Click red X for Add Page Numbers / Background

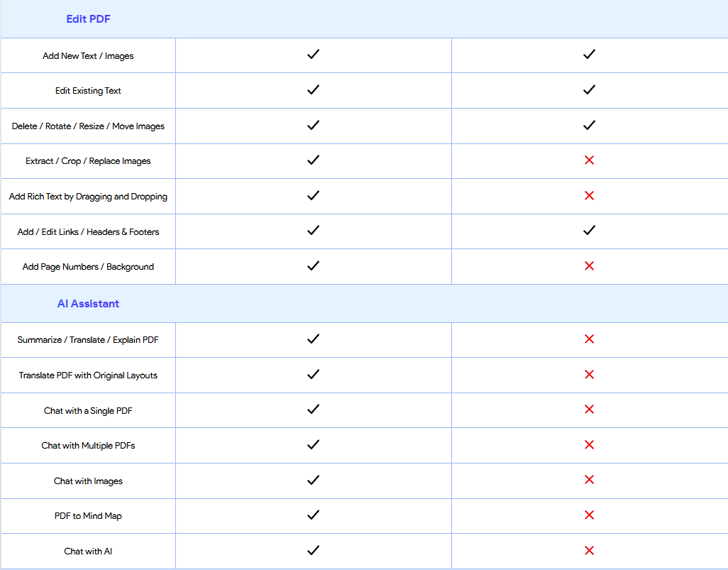tap(589, 265)
